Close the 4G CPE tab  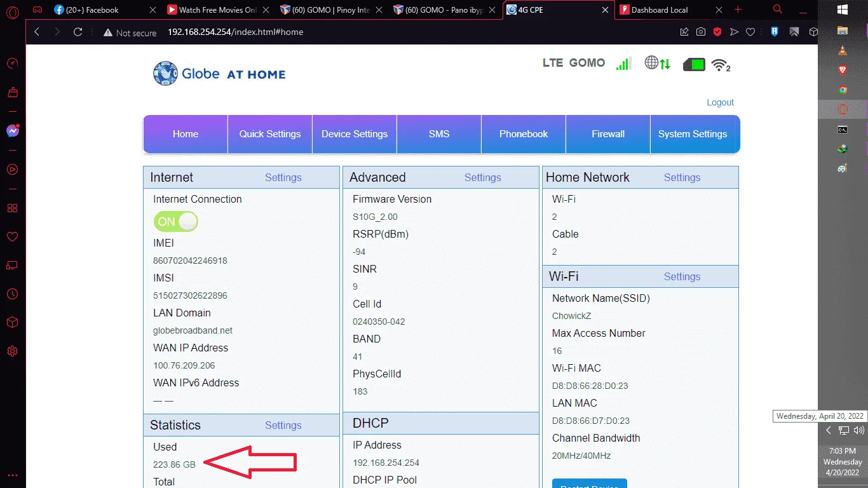coord(605,10)
